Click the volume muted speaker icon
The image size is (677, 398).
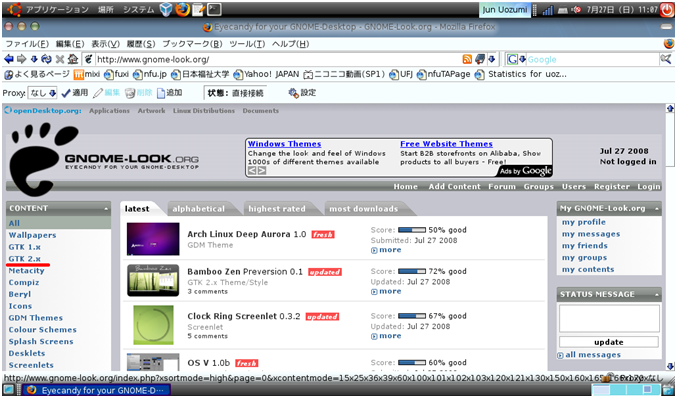pos(576,9)
